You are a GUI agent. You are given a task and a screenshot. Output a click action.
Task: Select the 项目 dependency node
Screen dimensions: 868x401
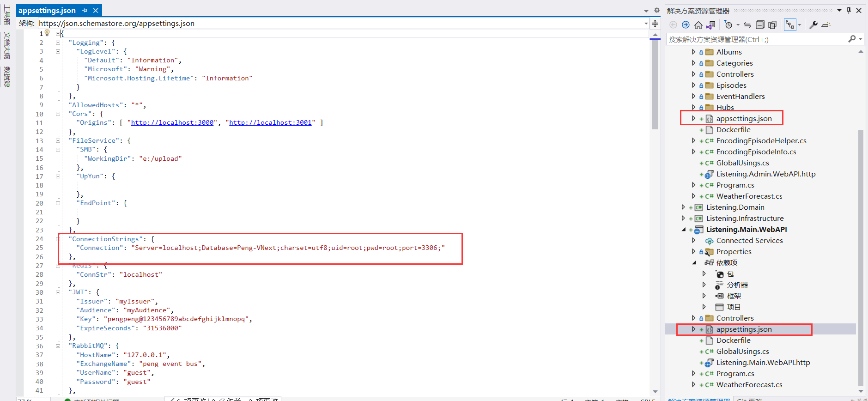click(734, 307)
